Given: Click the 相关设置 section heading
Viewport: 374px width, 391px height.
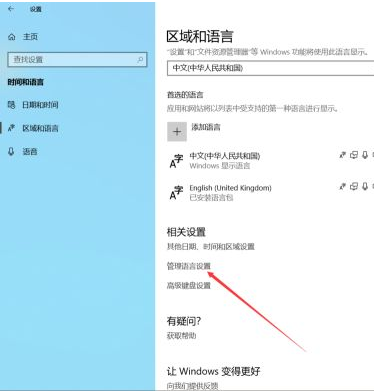Looking at the screenshot, I should [186, 232].
